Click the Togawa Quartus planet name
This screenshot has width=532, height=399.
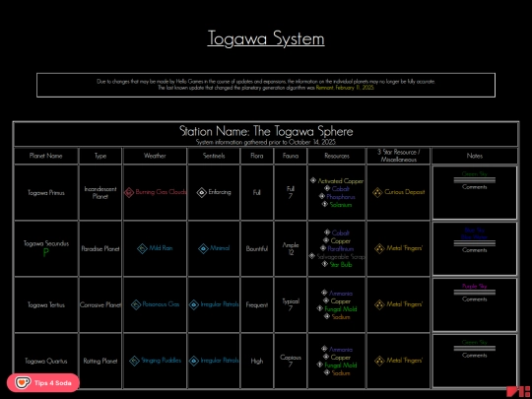[x=45, y=361]
